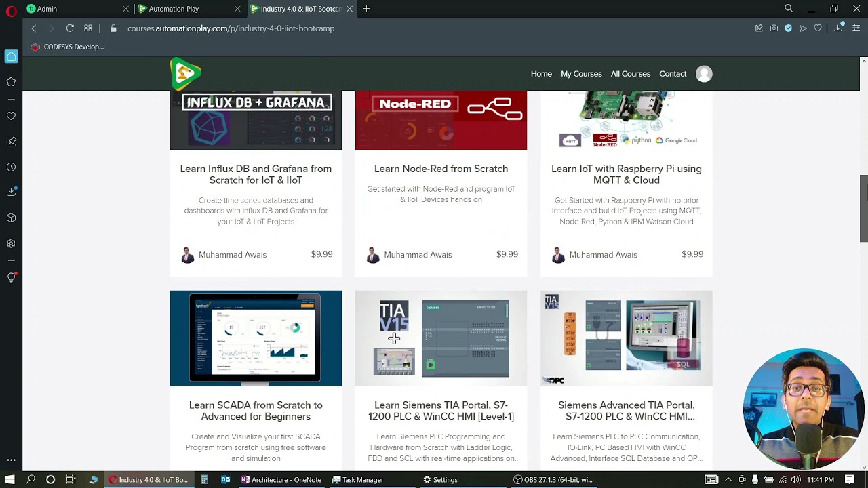Open the tab search magnifier icon

789,9
